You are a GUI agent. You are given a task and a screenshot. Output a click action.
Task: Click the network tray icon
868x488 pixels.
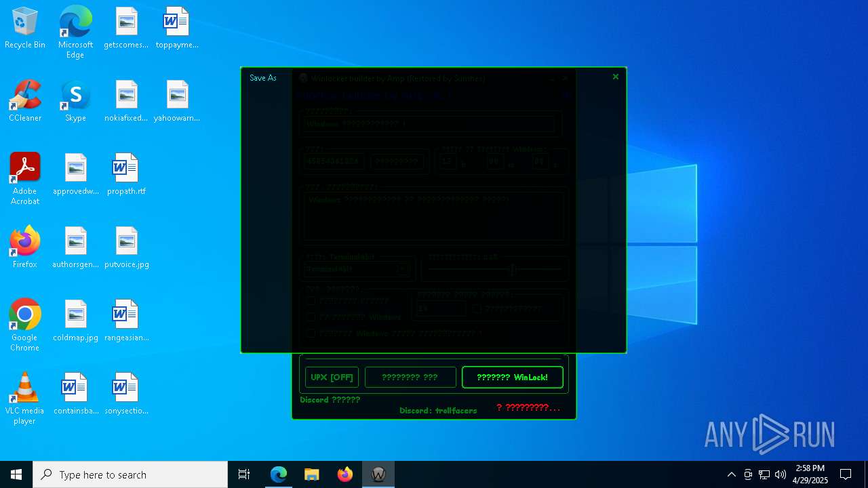[764, 474]
